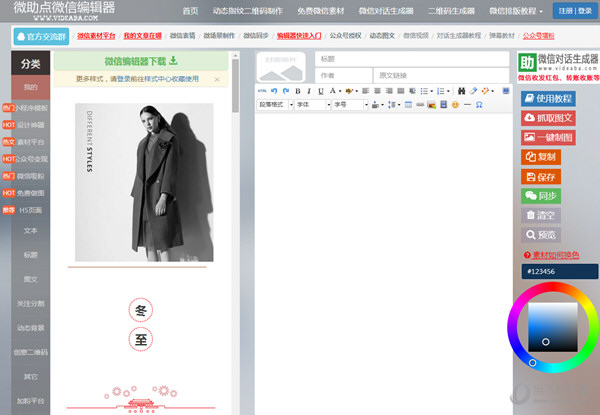Viewport: 600px width, 415px height.
Task: Click the text indent icon
Action: pyautogui.click(x=412, y=91)
